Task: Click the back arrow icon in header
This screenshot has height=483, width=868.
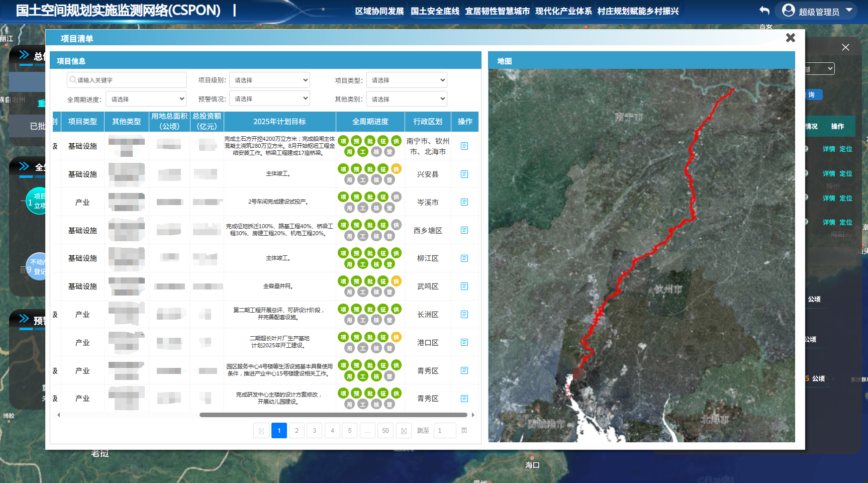Action: point(764,11)
